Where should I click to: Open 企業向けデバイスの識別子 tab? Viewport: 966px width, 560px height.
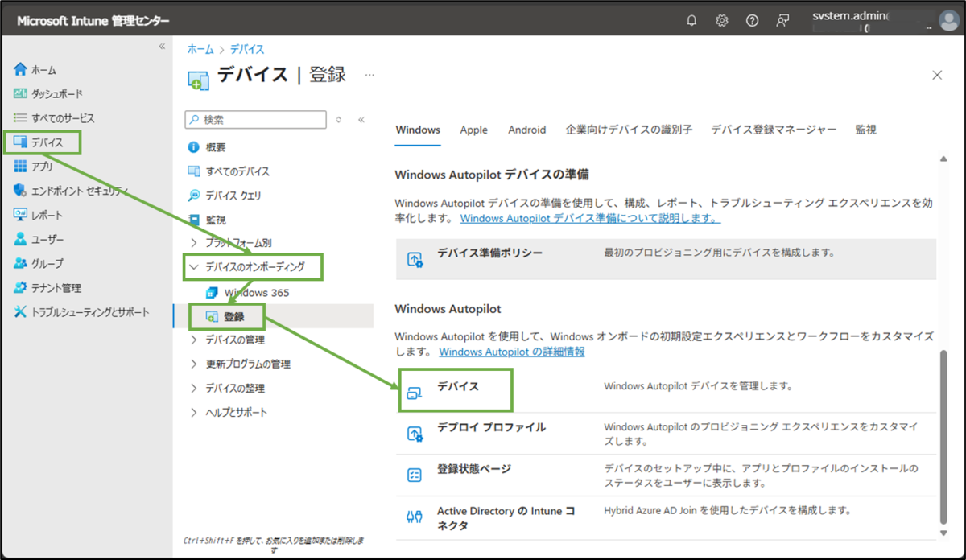click(629, 130)
